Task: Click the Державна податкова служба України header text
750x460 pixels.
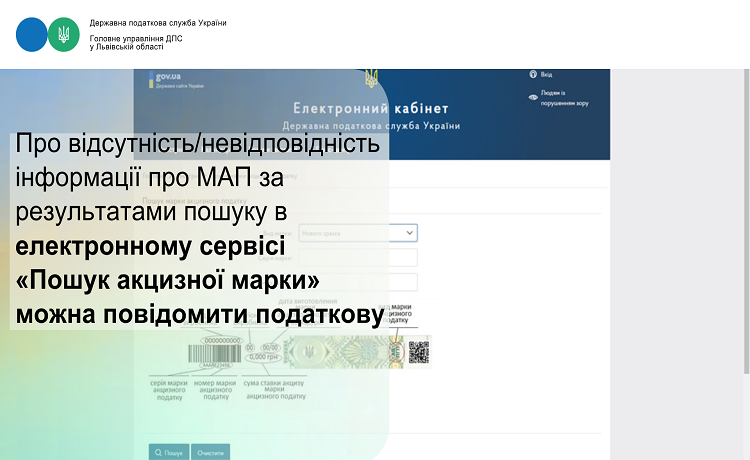Action: [158, 22]
